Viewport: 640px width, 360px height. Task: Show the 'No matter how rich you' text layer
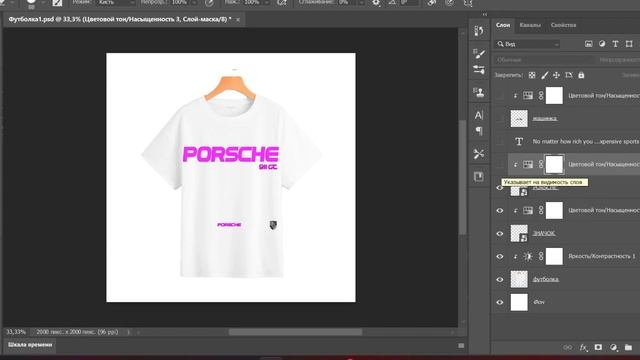point(500,141)
